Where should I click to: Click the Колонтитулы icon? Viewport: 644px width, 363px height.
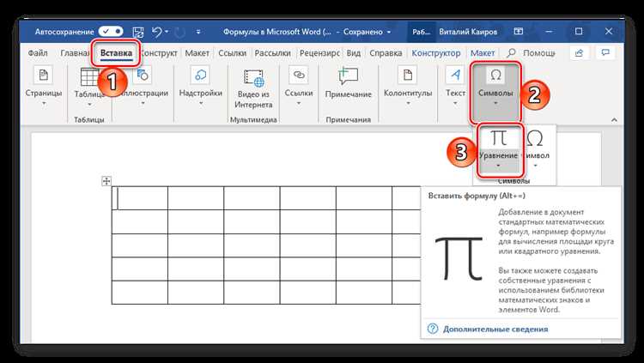click(407, 76)
